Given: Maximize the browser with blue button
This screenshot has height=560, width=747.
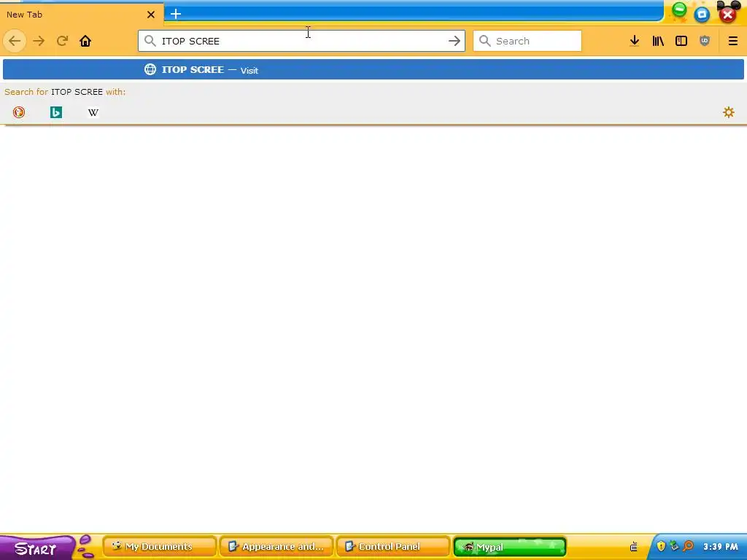Looking at the screenshot, I should point(702,15).
